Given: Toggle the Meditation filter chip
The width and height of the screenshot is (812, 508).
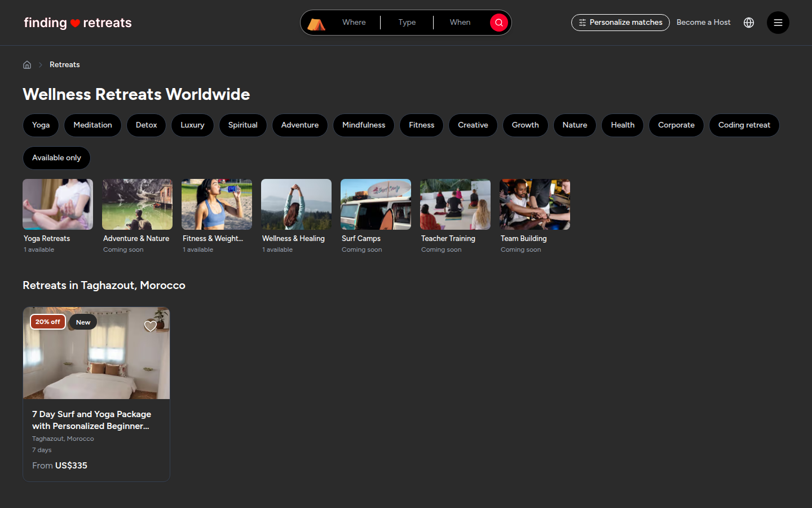Looking at the screenshot, I should point(92,125).
